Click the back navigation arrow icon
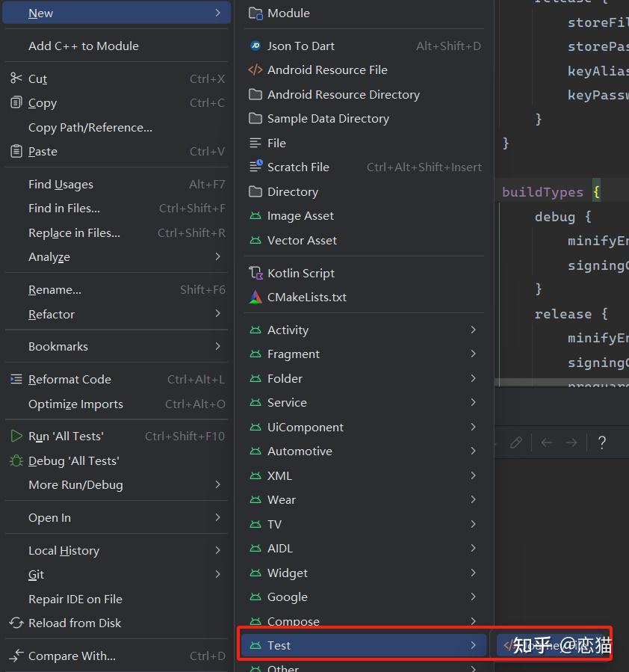The width and height of the screenshot is (629, 672). pos(545,443)
